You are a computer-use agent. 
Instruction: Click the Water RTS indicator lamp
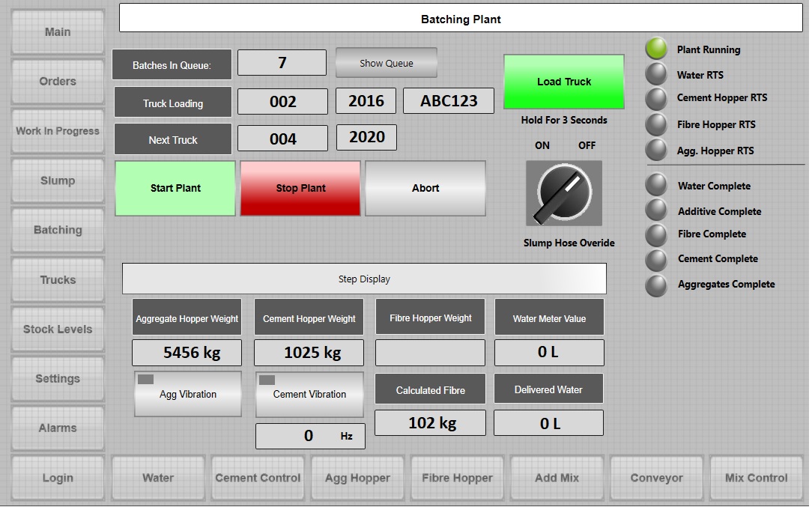tap(656, 74)
